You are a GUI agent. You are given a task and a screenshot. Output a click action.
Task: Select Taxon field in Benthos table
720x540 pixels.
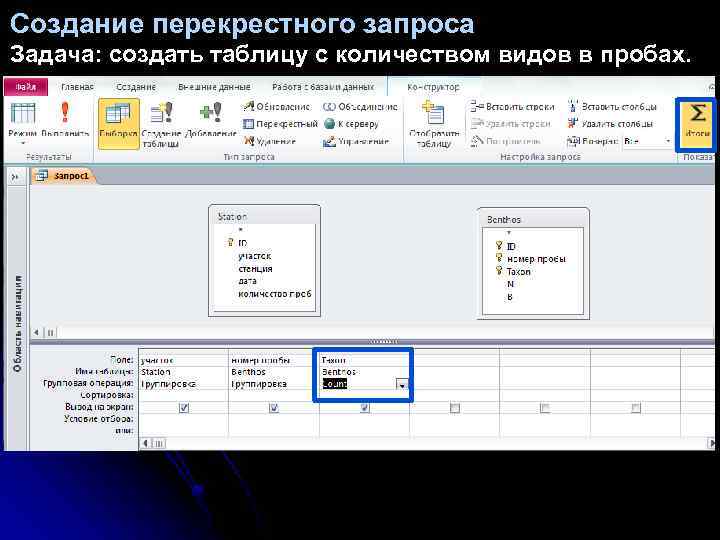click(518, 272)
